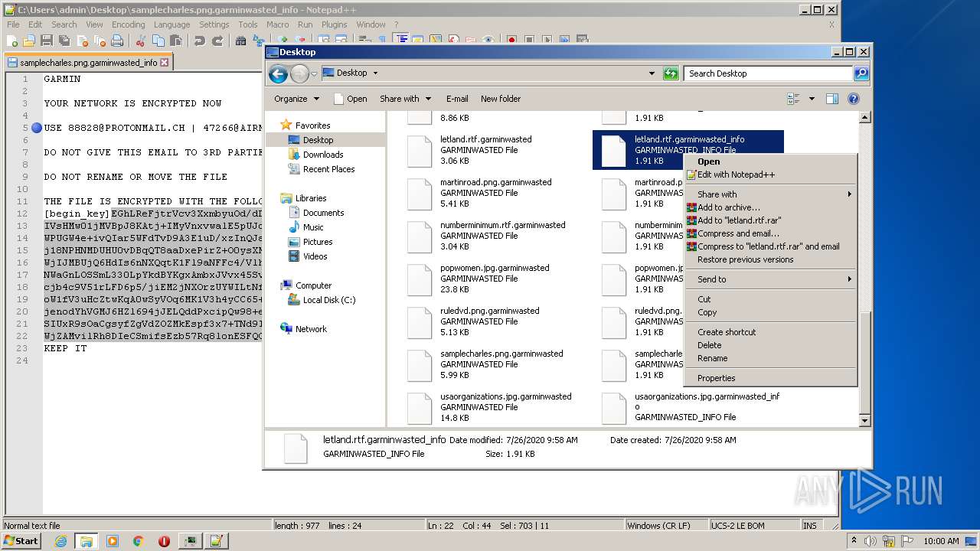Choose Add to "letland.rtf.rar" in the context menu
980x551 pixels.
(770, 220)
